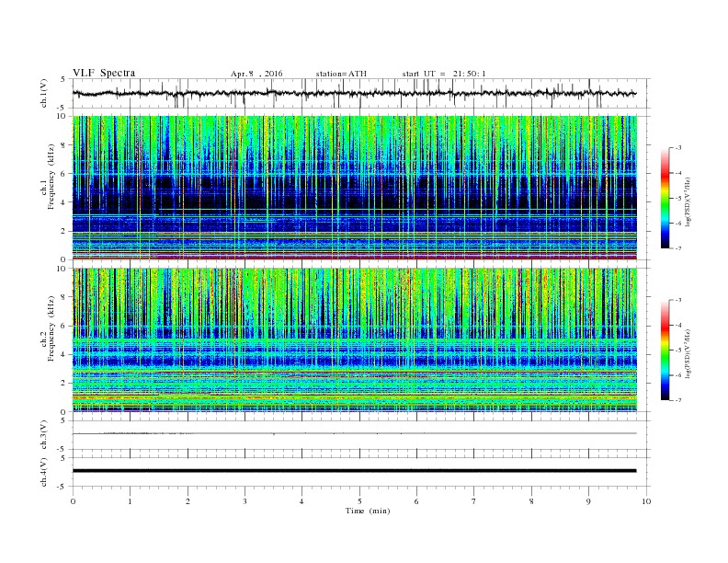This screenshot has width=728, height=563.
Task: Click the time axis tick label "0"
Action: pos(73,501)
